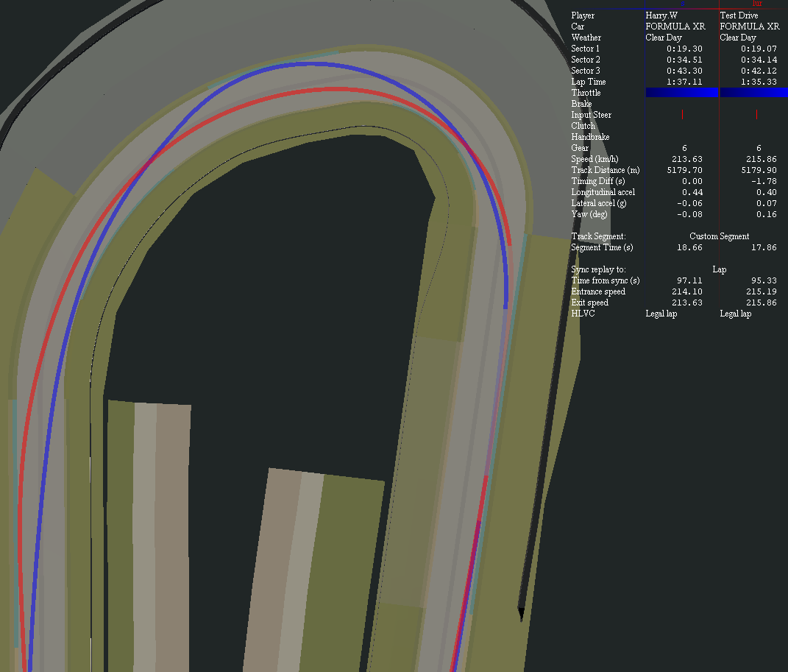The width and height of the screenshot is (788, 672).
Task: Select the player name Test Drive
Action: tap(739, 15)
